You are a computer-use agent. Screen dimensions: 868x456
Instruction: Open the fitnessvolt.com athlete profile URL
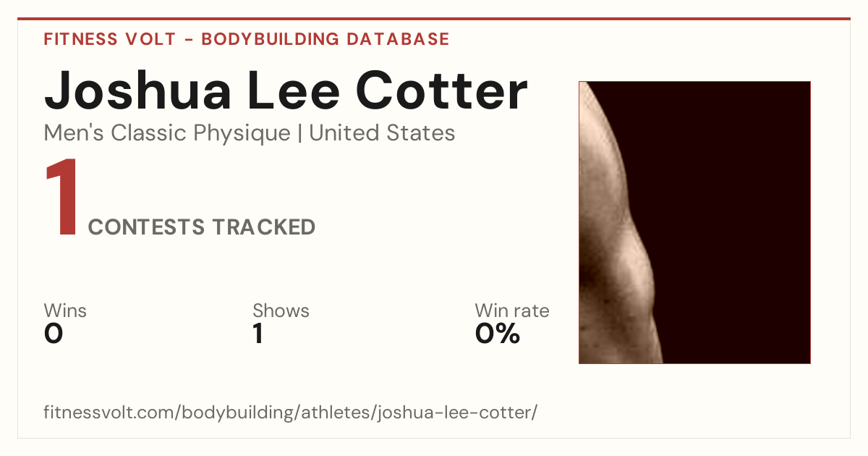(291, 413)
